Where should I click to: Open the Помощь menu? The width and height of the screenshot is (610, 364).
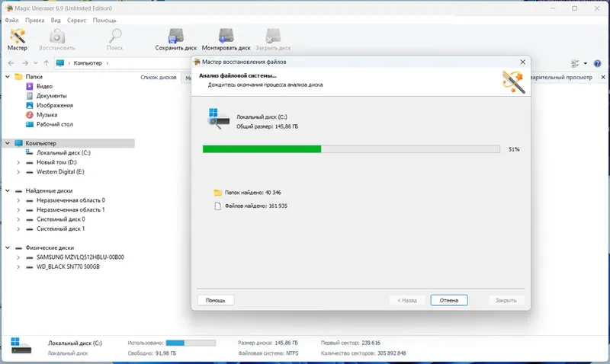104,21
